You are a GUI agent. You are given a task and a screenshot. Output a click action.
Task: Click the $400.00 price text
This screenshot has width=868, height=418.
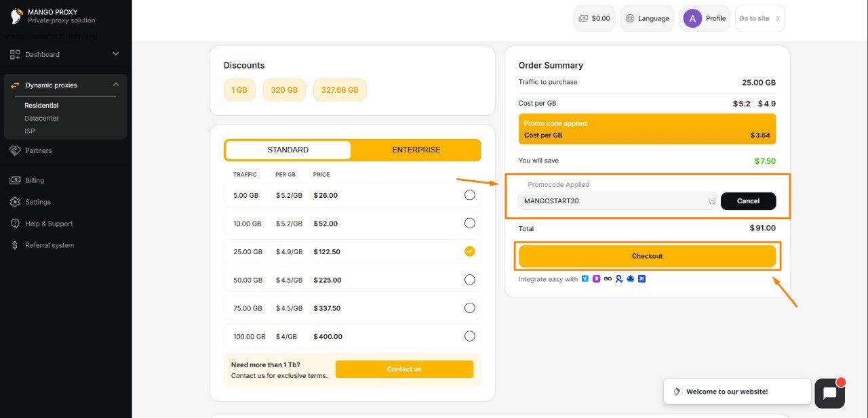[x=328, y=336]
